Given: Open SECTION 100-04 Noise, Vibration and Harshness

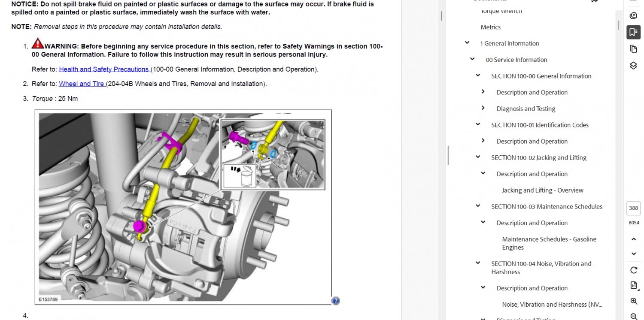Looking at the screenshot, I should 541,268.
